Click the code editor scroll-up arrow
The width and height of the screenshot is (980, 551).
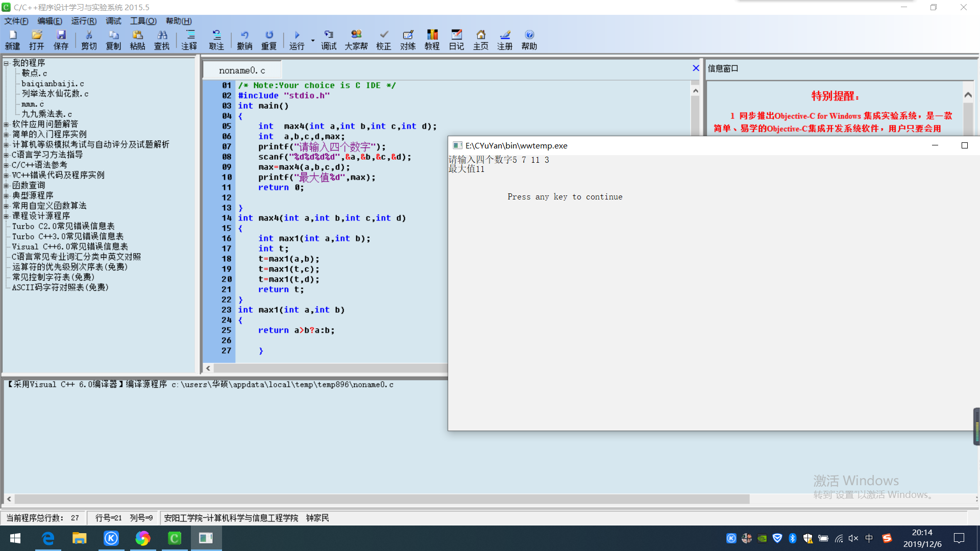click(695, 90)
